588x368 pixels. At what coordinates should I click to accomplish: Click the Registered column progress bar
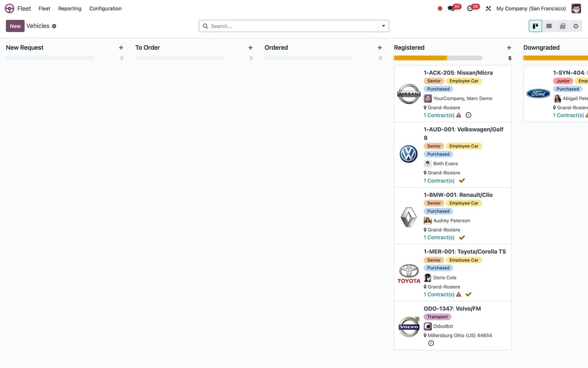[x=438, y=58]
